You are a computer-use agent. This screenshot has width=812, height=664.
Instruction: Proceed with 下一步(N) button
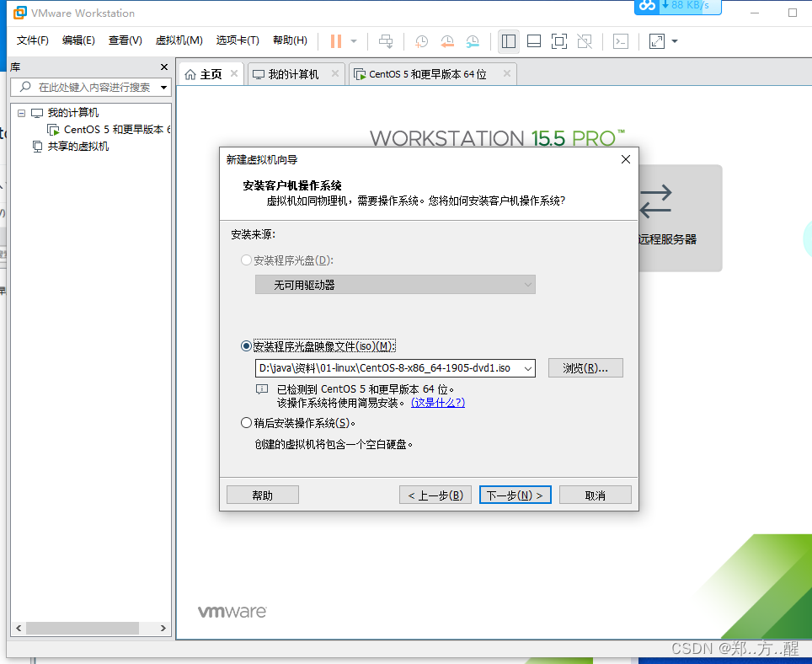click(x=516, y=495)
